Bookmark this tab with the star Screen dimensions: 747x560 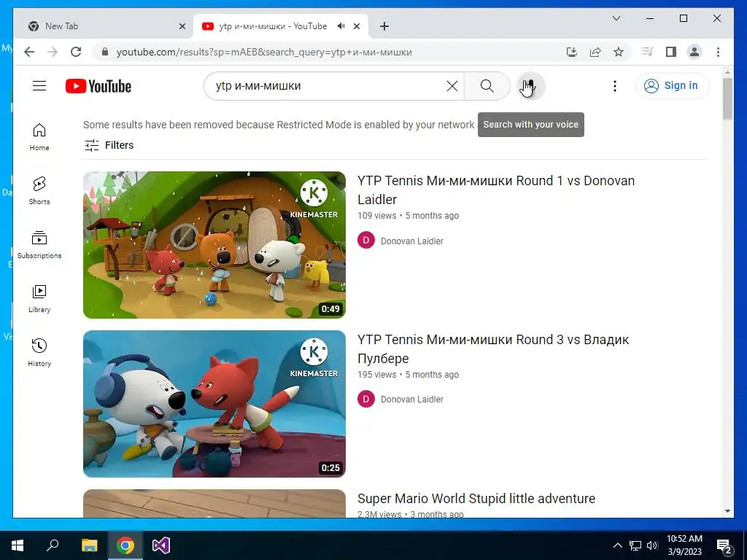(x=619, y=52)
